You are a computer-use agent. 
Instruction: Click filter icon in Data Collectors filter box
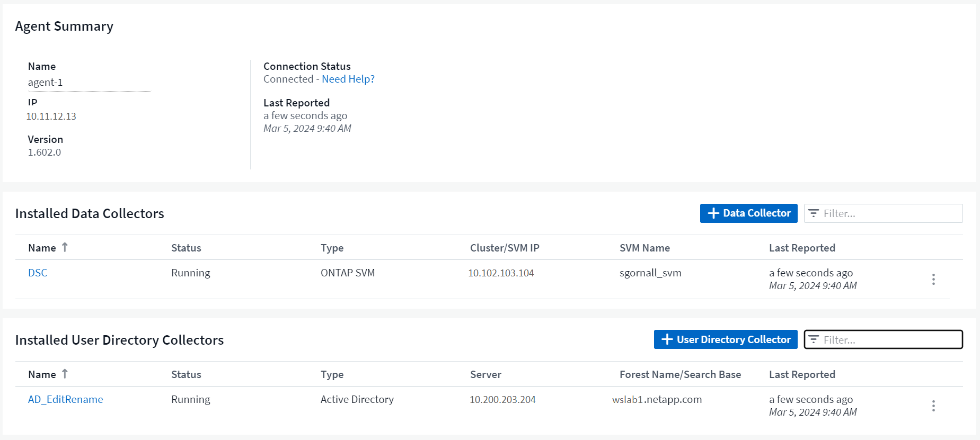click(814, 213)
